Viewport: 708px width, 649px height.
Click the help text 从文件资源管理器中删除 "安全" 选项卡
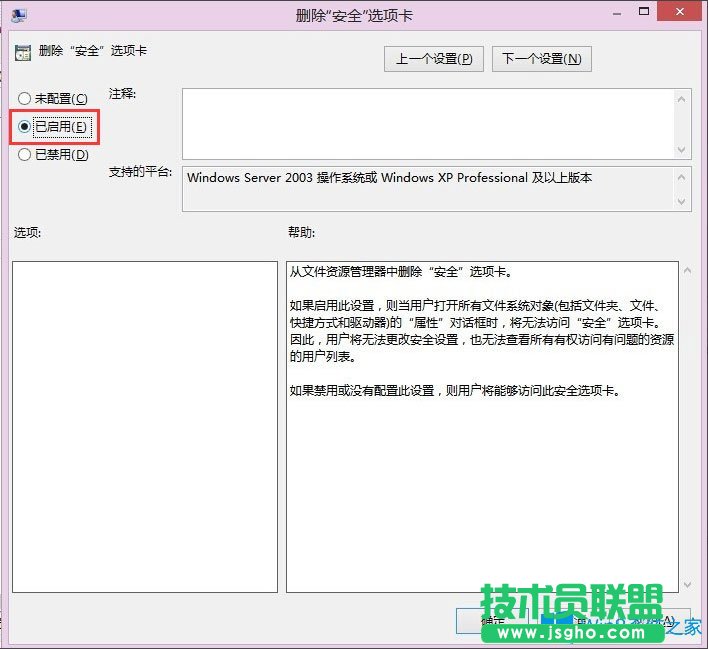[401, 272]
